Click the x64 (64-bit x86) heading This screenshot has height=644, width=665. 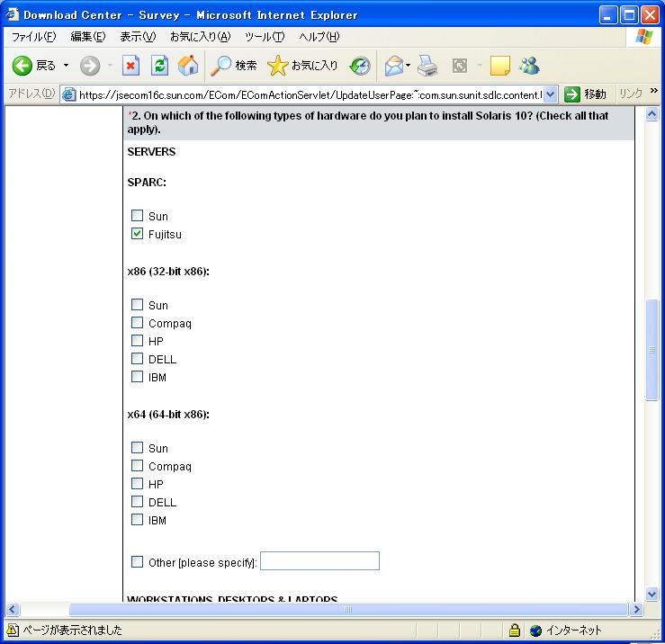168,415
